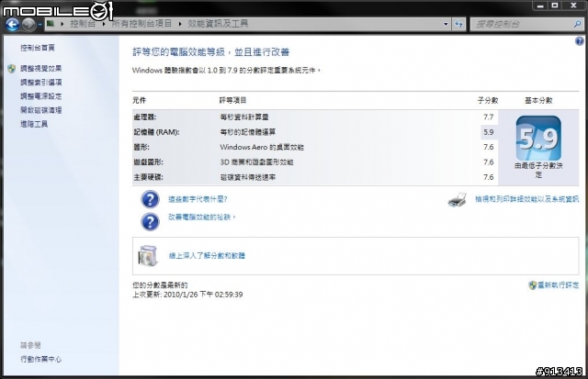Minimize the Control Panel window
The height and width of the screenshot is (379, 588).
[x=540, y=6]
